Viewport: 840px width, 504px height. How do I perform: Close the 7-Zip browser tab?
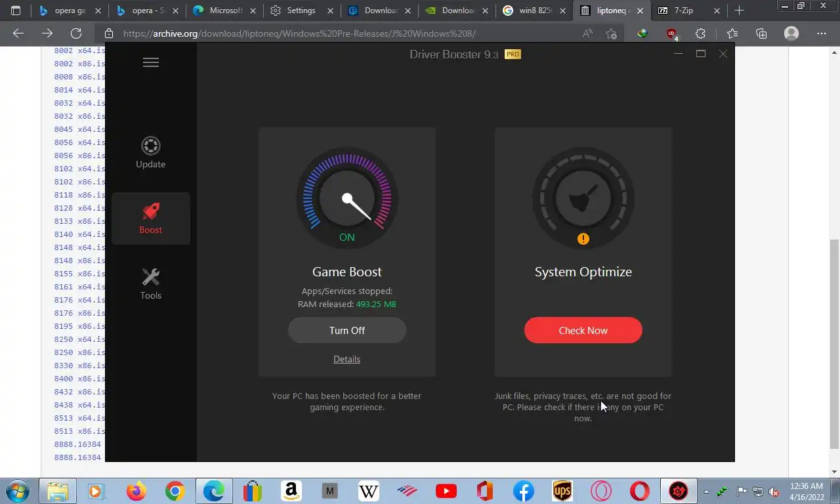717,10
